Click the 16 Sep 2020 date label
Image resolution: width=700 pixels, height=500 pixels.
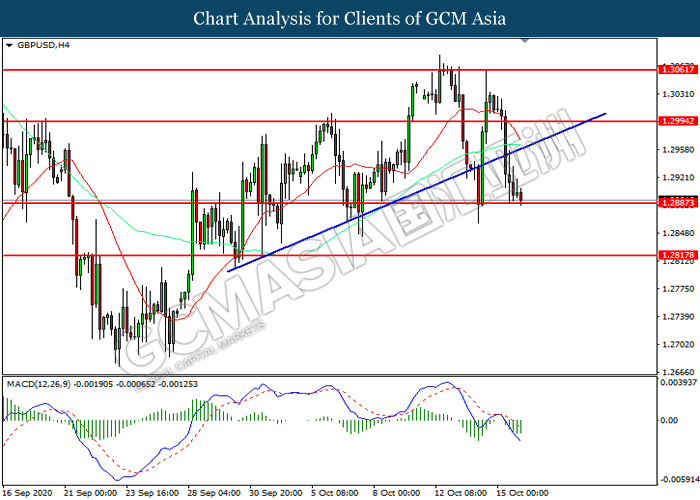[27, 493]
